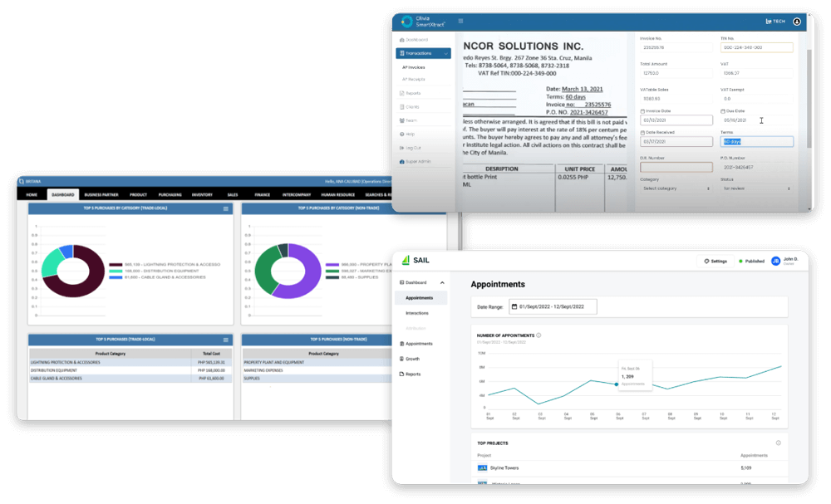The height and width of the screenshot is (504, 831).
Task: Click the Distribution Equipment legend color swatch
Action: 116,271
